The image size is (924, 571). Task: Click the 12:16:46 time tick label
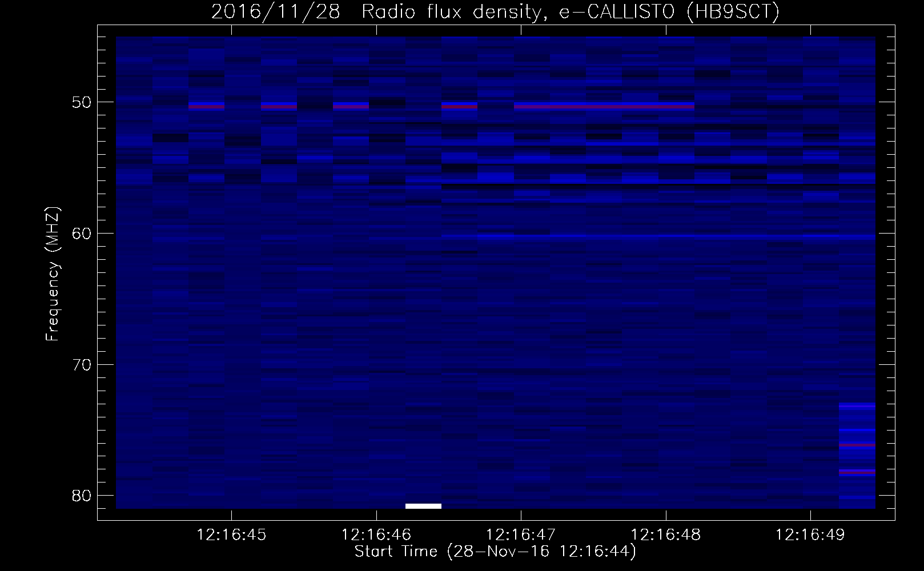point(376,535)
